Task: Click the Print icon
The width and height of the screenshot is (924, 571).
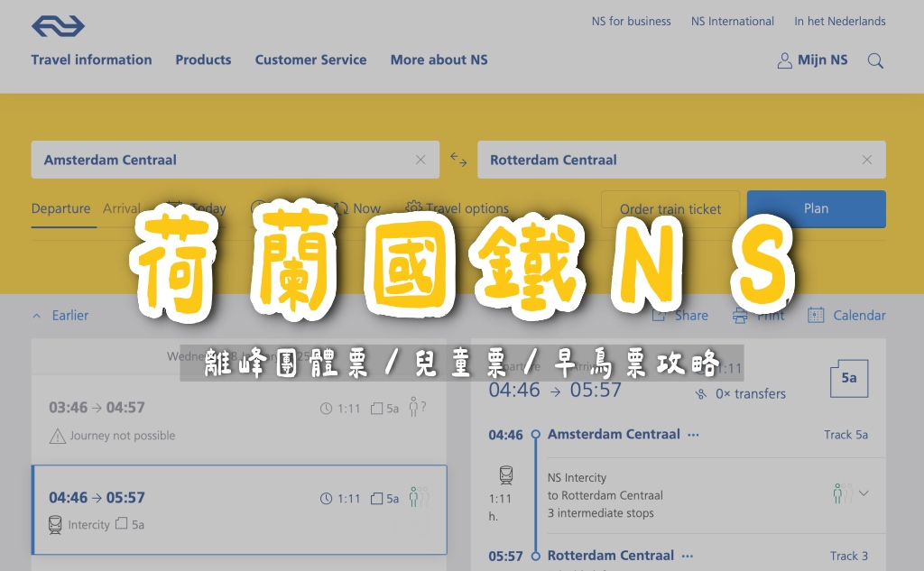Action: click(x=740, y=315)
